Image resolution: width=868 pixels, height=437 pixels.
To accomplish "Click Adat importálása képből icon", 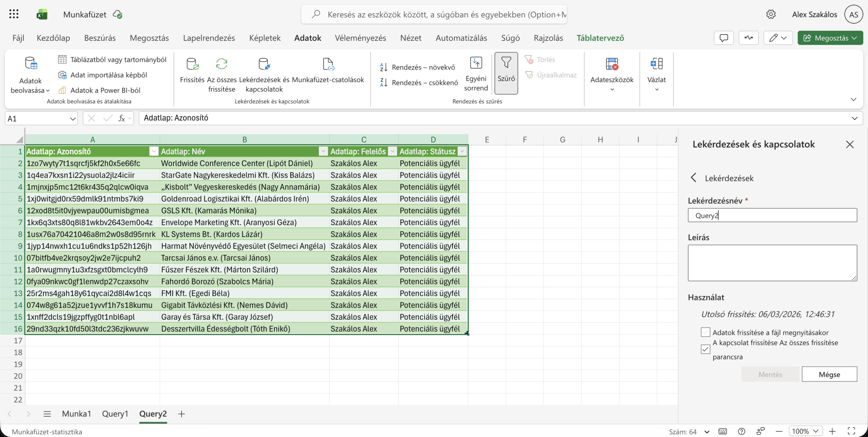I will pos(62,75).
